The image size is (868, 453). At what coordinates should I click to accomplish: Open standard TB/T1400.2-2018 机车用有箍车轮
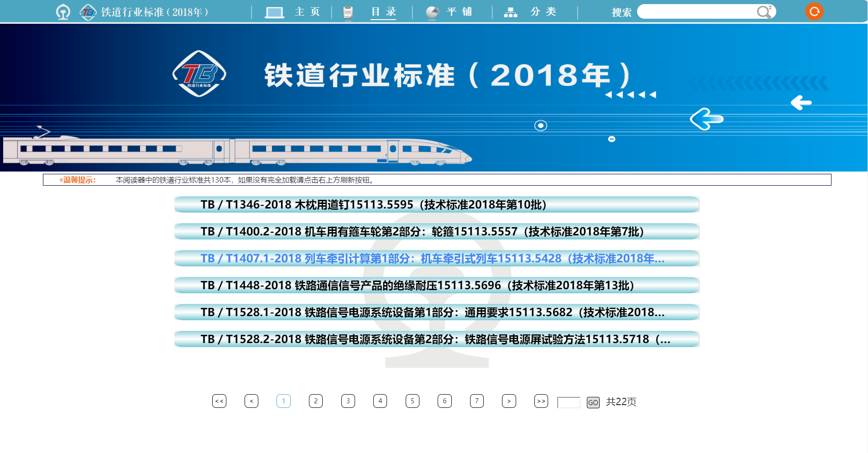point(437,231)
